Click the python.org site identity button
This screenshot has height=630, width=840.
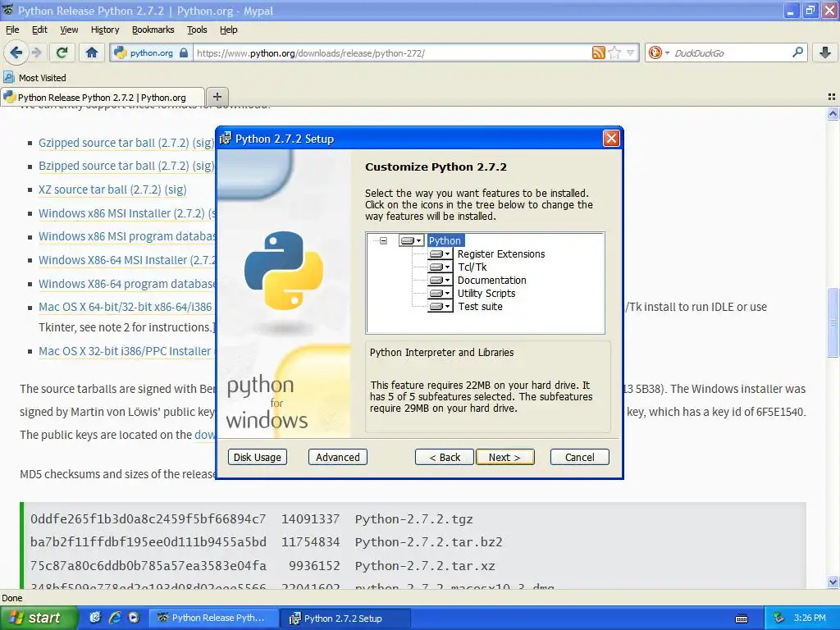click(151, 52)
